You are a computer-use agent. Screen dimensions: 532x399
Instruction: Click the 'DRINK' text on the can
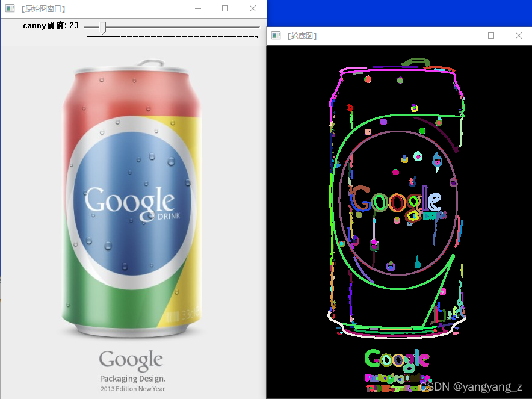click(x=169, y=216)
